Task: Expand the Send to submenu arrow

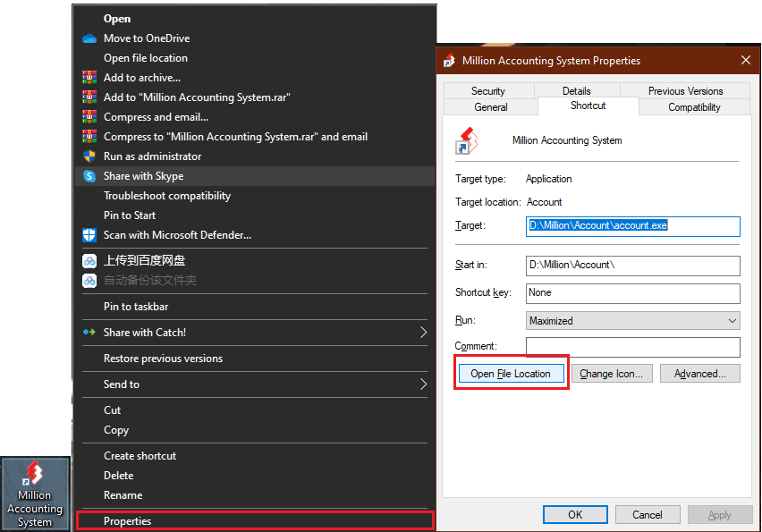Action: click(x=423, y=384)
